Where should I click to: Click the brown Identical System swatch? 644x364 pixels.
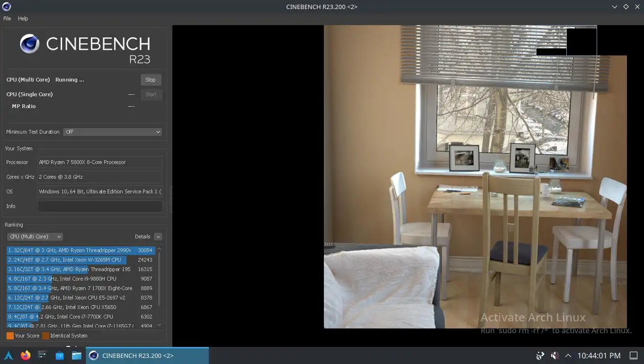(x=45, y=336)
